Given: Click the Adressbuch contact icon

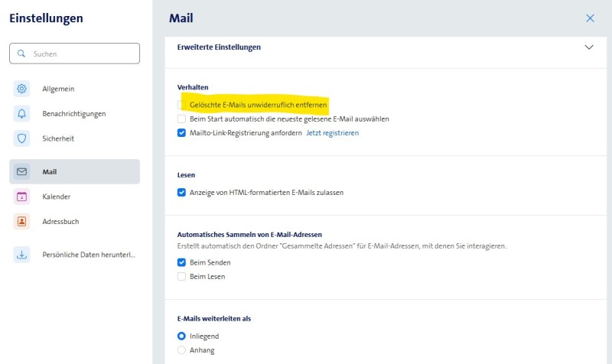Looking at the screenshot, I should click(21, 221).
